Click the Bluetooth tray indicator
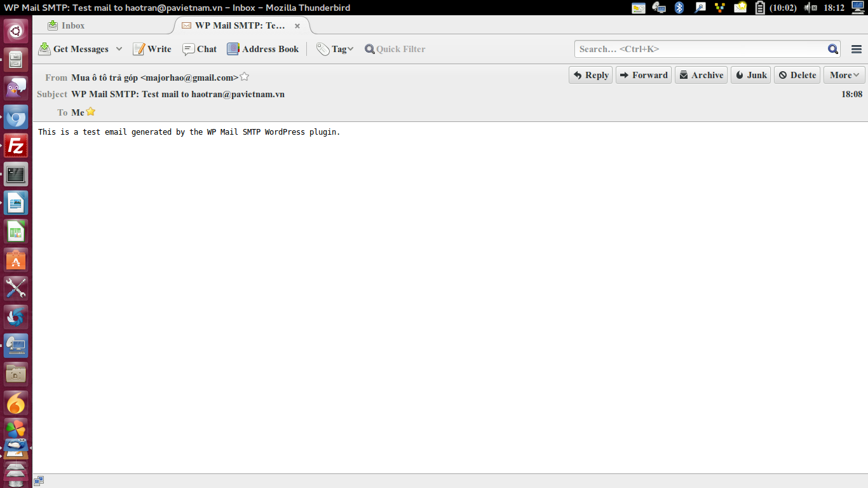Screen dimensions: 868x488 [x=679, y=8]
